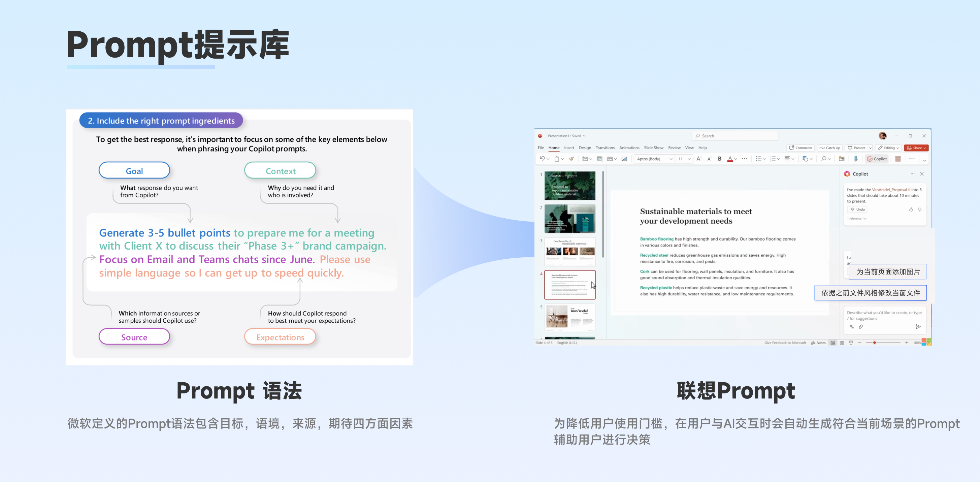Viewport: 980px width, 482px height.
Task: Click the slide Layout icon
Action: pyautogui.click(x=610, y=159)
